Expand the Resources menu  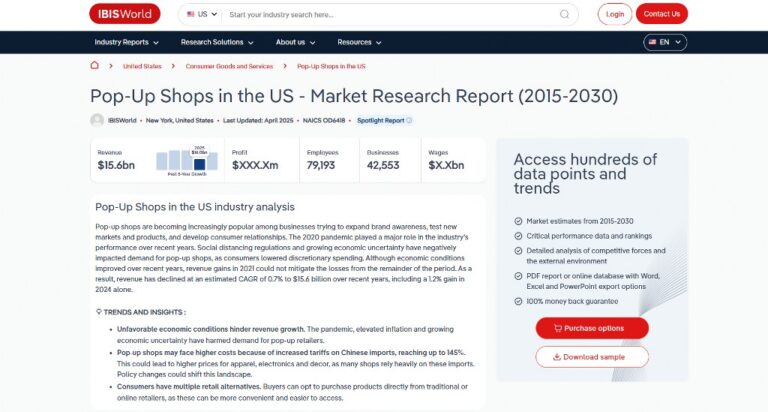[359, 42]
